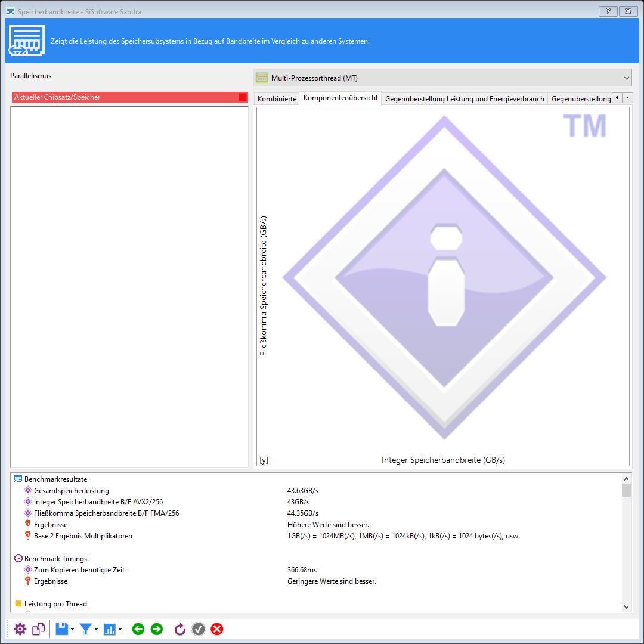644x644 pixels.
Task: Click lightbulb icon beside Ergebnisse under Benchmark Timings
Action: click(x=28, y=581)
